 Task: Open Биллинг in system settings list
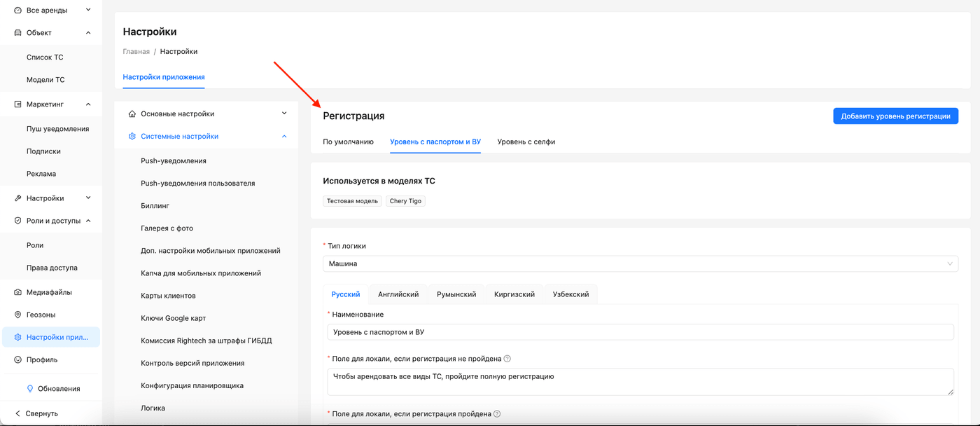pos(155,206)
